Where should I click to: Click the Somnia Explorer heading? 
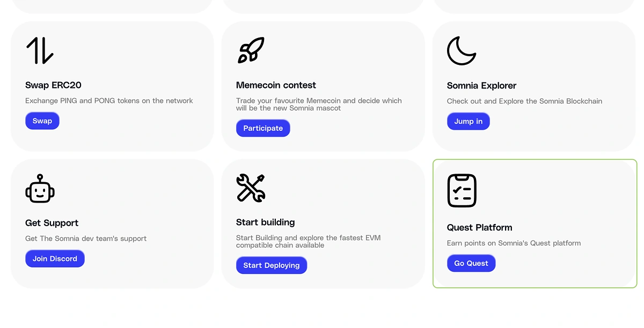click(481, 86)
